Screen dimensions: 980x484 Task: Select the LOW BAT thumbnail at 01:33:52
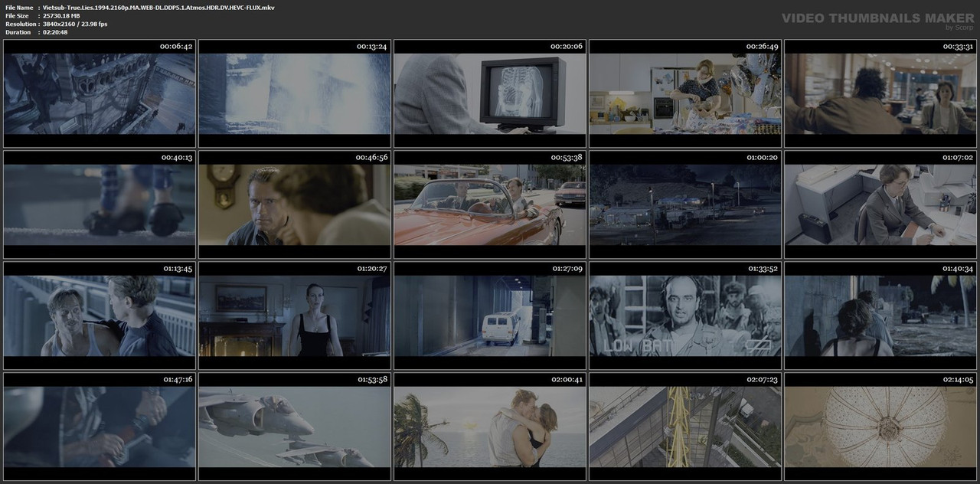[685, 316]
